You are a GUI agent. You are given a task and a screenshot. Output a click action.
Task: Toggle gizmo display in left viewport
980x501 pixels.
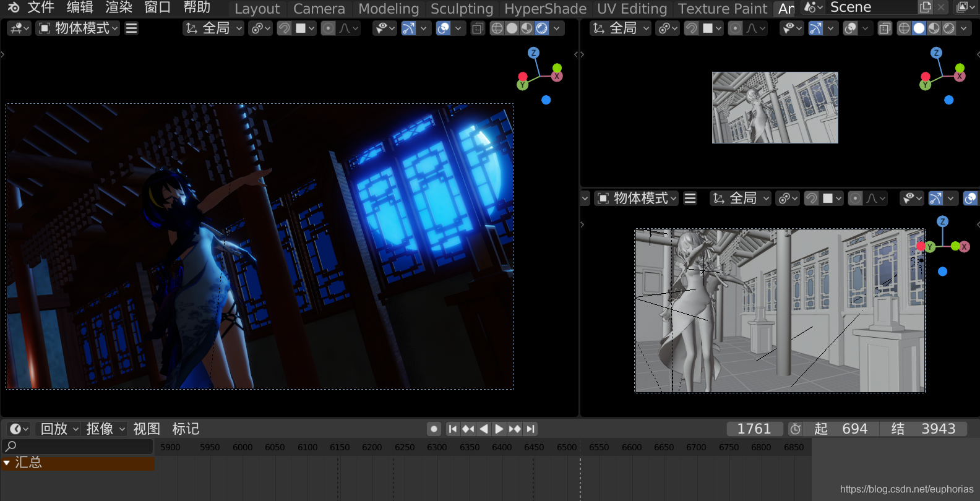(x=409, y=28)
